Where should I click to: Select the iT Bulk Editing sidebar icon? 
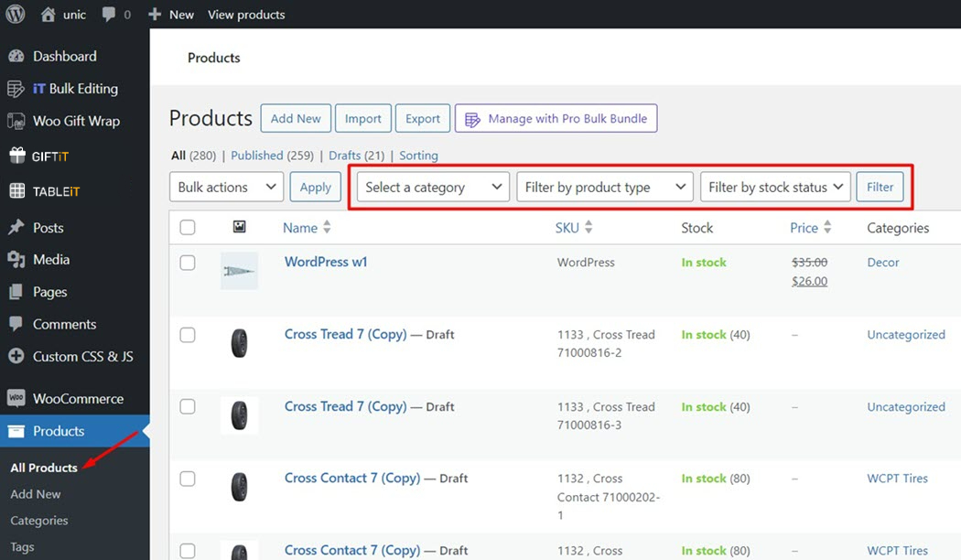[x=17, y=89]
